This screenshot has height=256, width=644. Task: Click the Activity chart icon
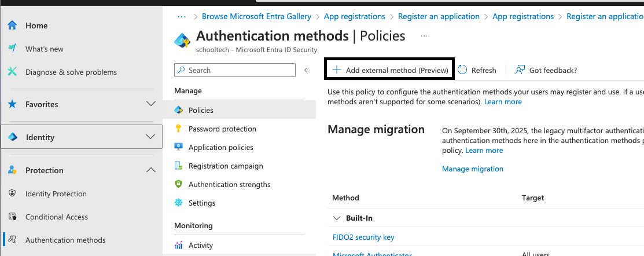[178, 246]
